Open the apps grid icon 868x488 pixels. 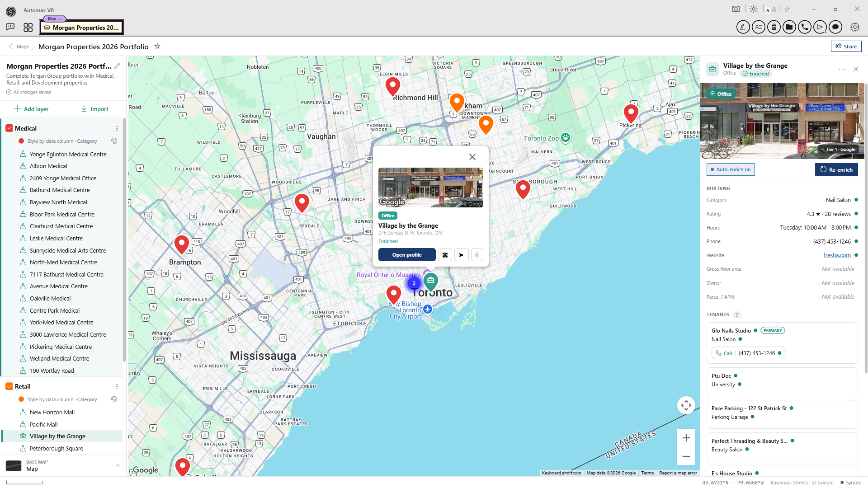[28, 28]
